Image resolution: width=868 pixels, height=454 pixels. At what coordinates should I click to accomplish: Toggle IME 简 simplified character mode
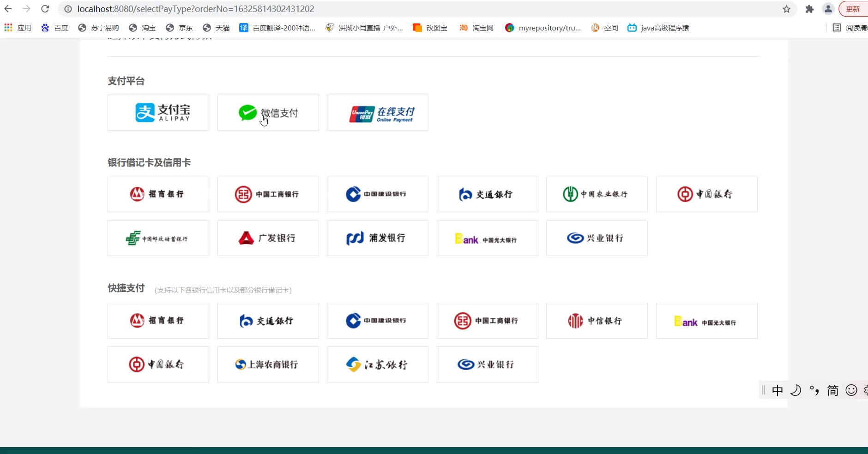[833, 391]
